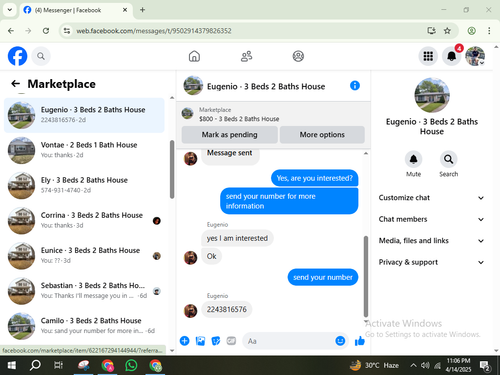Switch to the Messenger Facebook tab
This screenshot has width=500, height=375.
pos(76,10)
